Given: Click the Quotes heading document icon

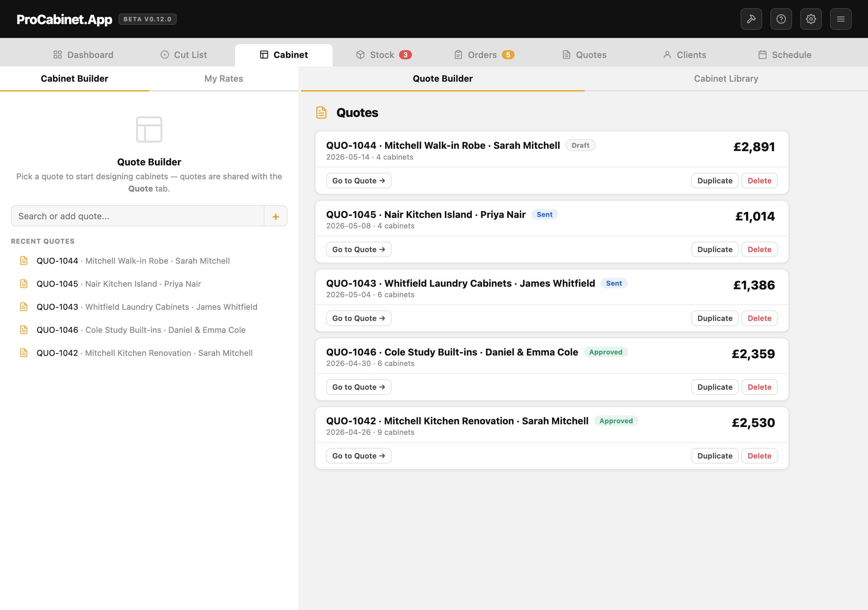Looking at the screenshot, I should click(321, 113).
